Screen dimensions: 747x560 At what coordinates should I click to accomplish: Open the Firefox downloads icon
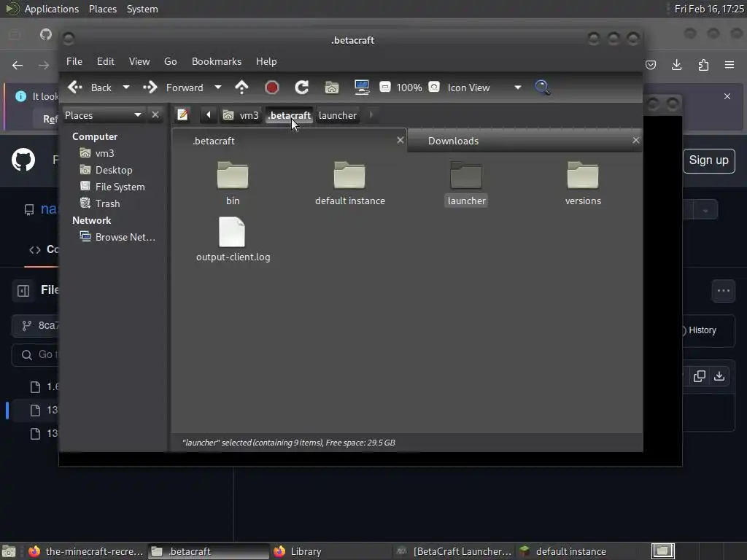click(x=676, y=65)
